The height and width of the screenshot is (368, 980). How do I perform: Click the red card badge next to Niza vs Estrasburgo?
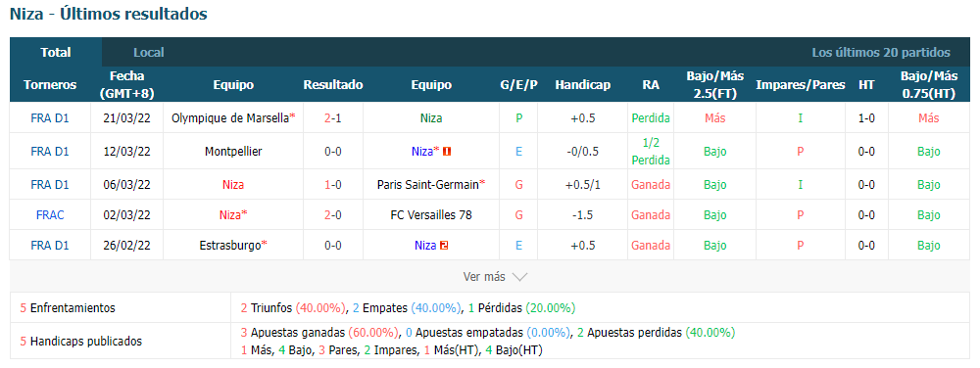[x=444, y=245]
